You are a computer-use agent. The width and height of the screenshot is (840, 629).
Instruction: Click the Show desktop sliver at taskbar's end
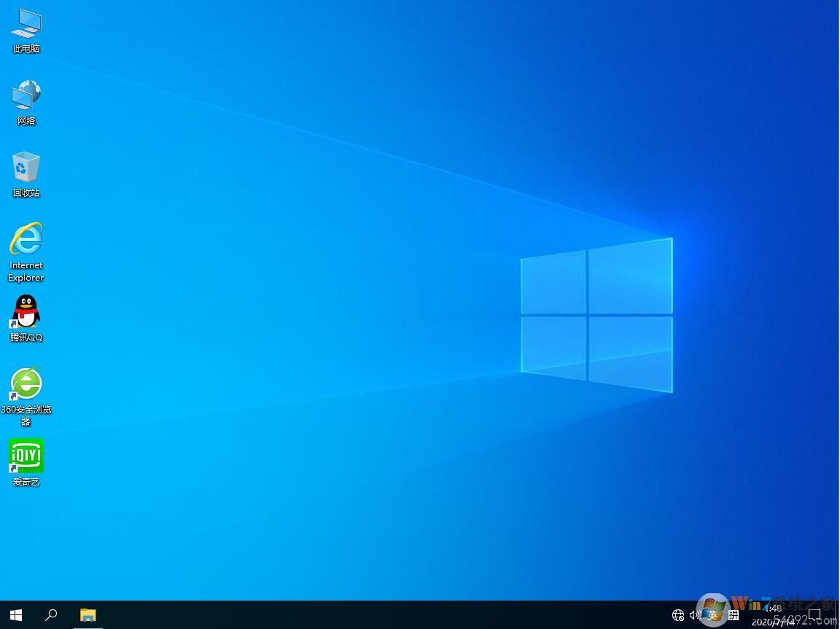837,614
